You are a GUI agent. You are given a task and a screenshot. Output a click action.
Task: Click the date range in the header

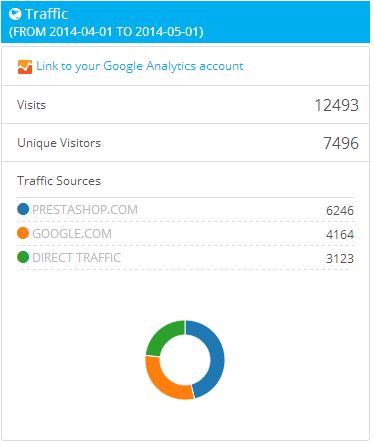coord(106,32)
